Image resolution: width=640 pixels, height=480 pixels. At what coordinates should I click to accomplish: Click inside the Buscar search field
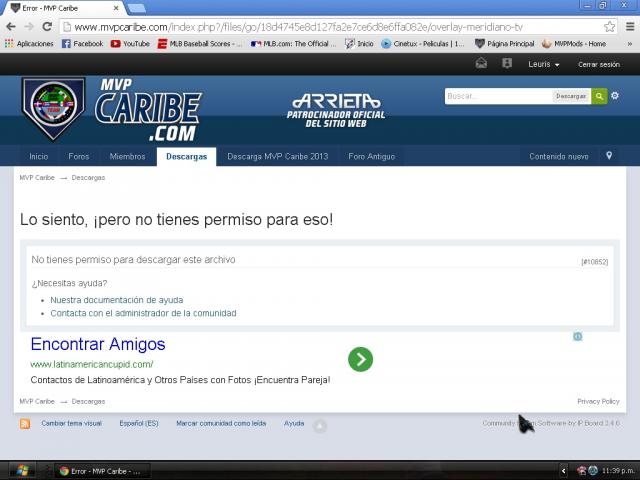498,96
